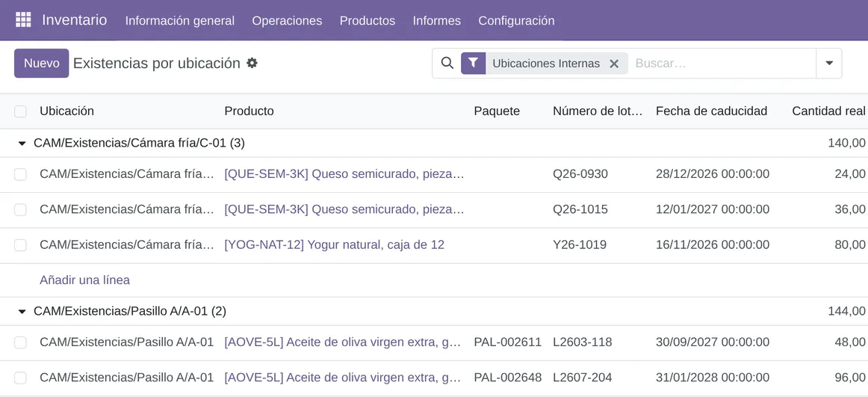Click location cell of Yogur natural row

pos(127,244)
